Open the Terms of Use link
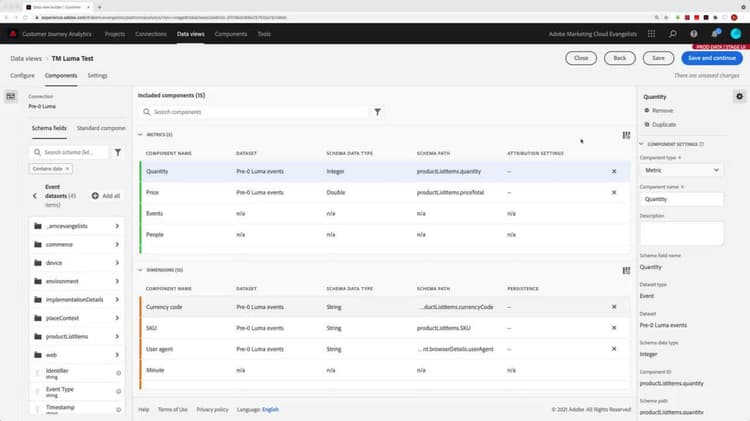Screen dimensions: 750x421 click(x=173, y=410)
